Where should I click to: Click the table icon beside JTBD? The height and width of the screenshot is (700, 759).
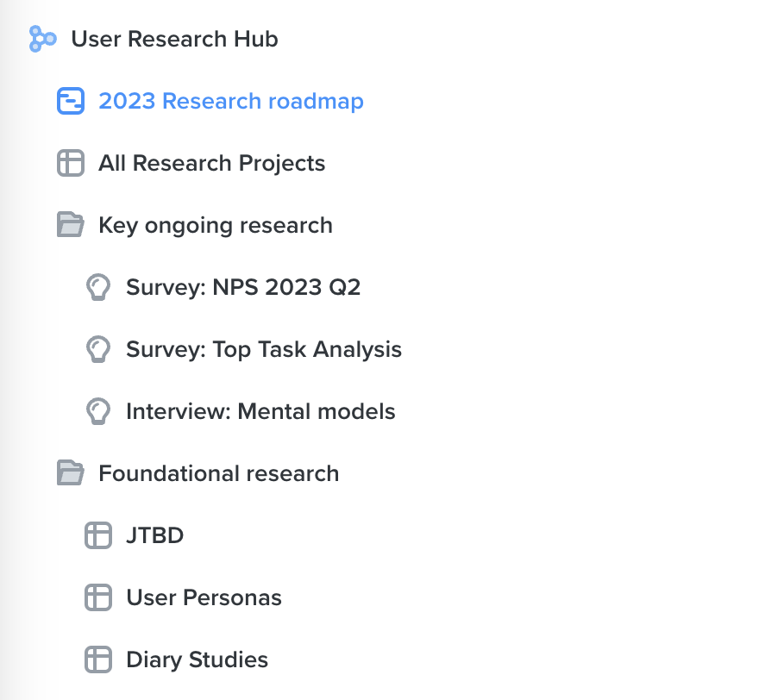pos(98,535)
